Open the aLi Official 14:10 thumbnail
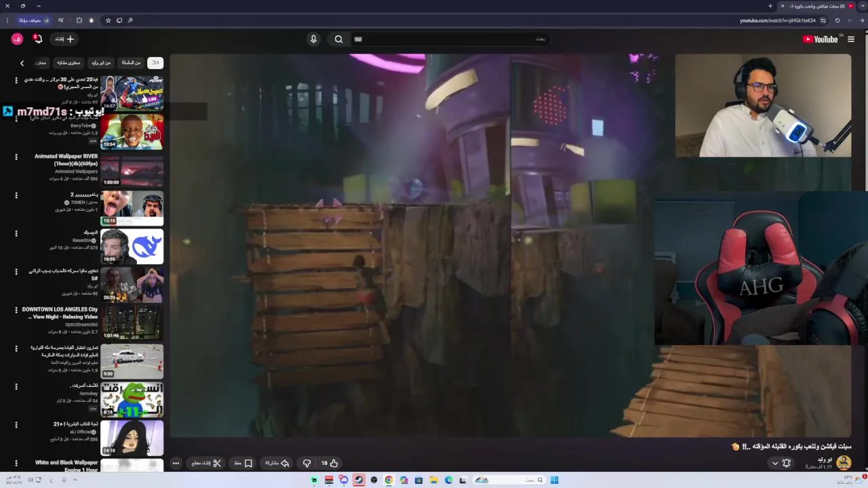Image resolution: width=868 pixels, height=488 pixels. [132, 438]
